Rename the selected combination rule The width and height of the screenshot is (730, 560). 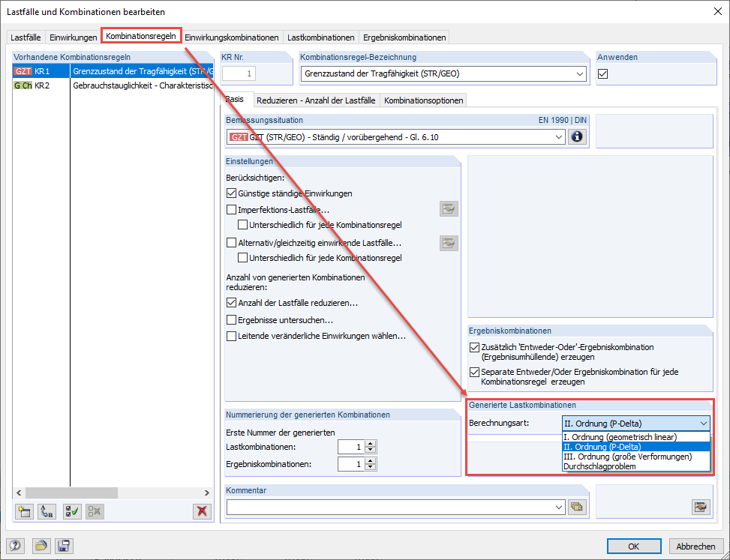[x=47, y=511]
